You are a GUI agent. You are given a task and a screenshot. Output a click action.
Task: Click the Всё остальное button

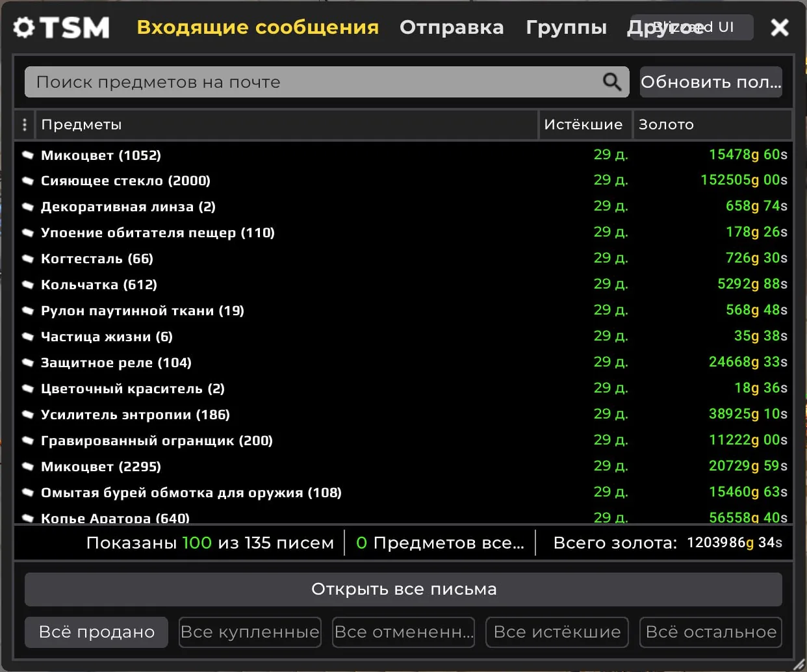click(x=711, y=632)
